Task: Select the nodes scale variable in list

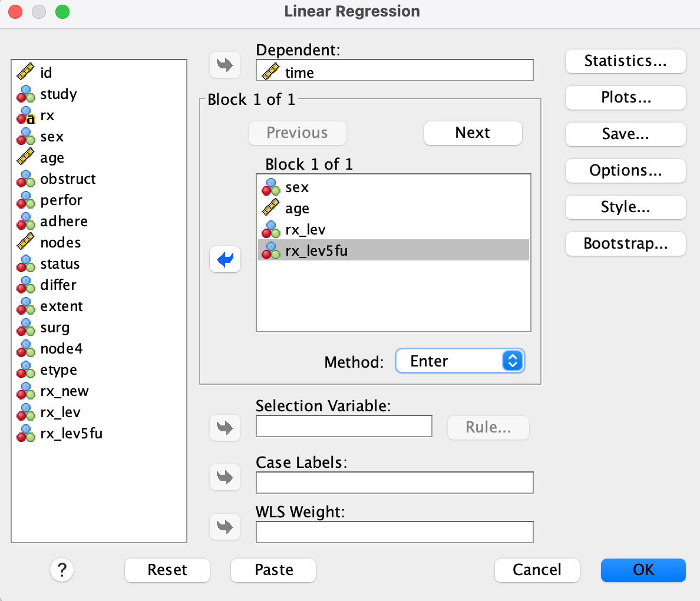Action: coord(60,243)
